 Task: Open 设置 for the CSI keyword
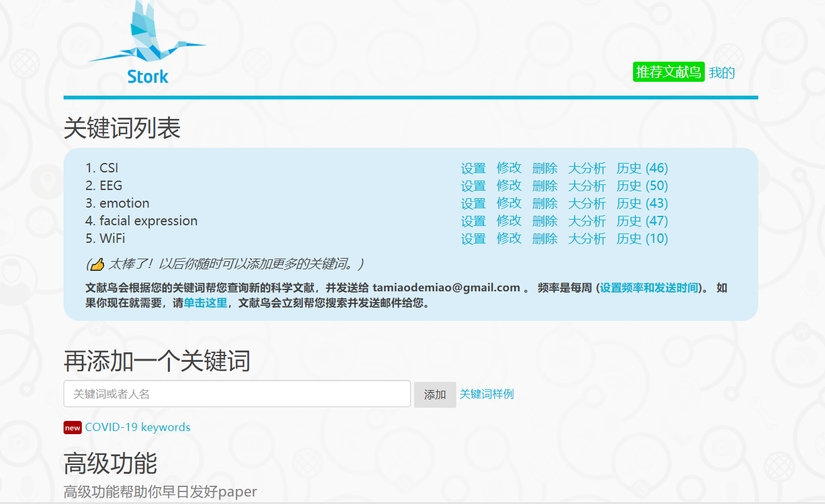click(473, 168)
